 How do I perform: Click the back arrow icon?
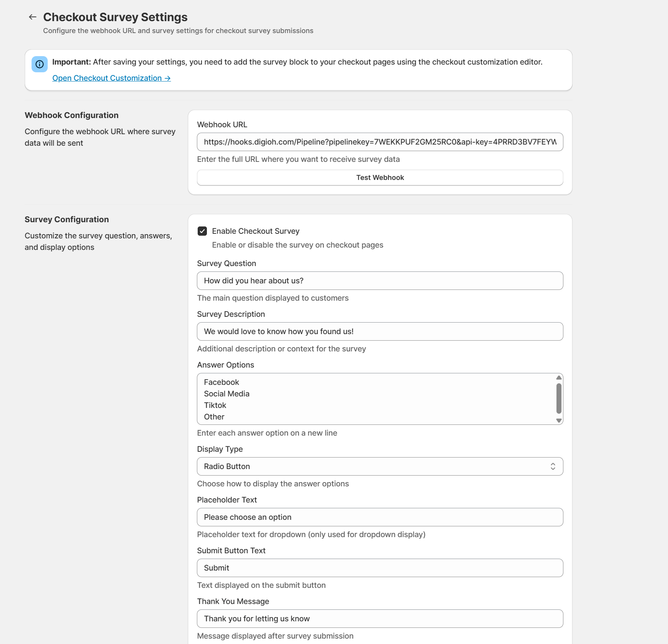tap(33, 17)
